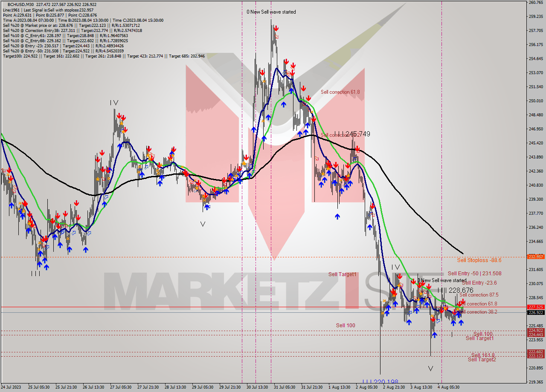
Task: Click the '228.676' Point C price label
Action: pyautogui.click(x=461, y=290)
